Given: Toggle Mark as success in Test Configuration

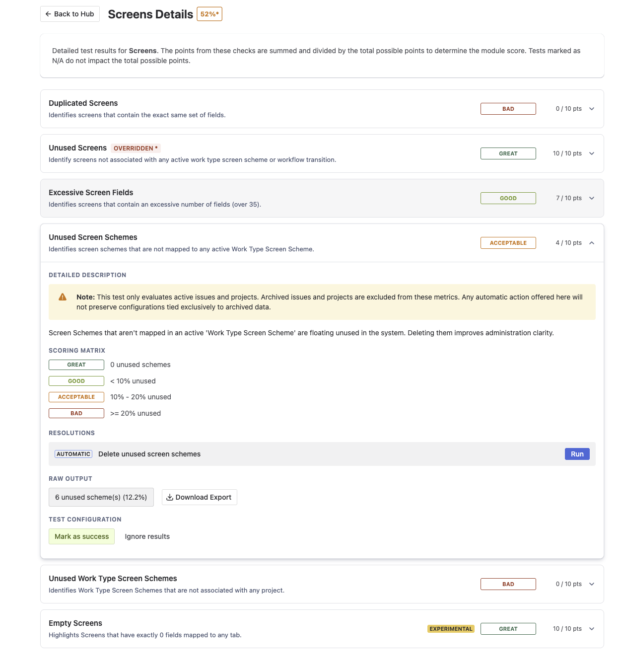Looking at the screenshot, I should coord(81,536).
